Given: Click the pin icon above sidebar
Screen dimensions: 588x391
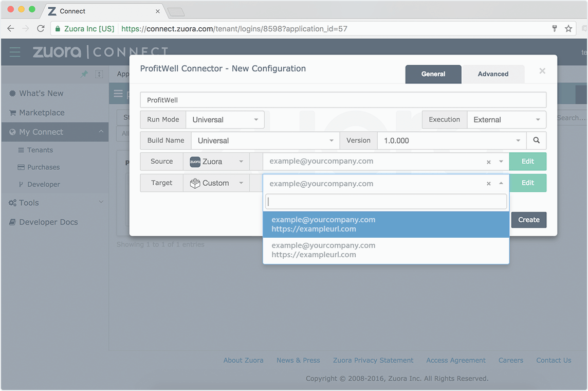Looking at the screenshot, I should [x=84, y=74].
